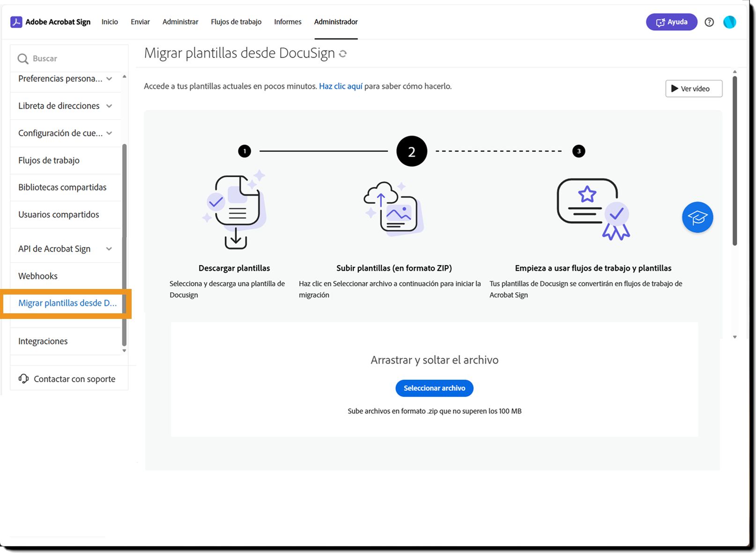The height and width of the screenshot is (554, 756).
Task: Click the purple Ayuda button
Action: pyautogui.click(x=671, y=22)
